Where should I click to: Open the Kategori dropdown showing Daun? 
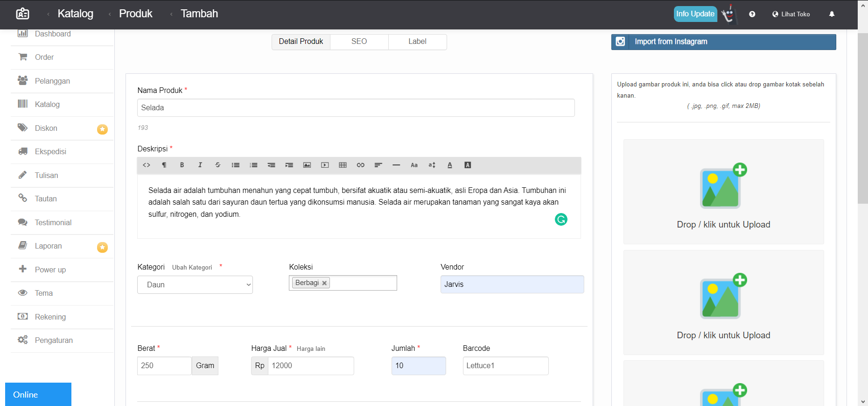pos(195,285)
